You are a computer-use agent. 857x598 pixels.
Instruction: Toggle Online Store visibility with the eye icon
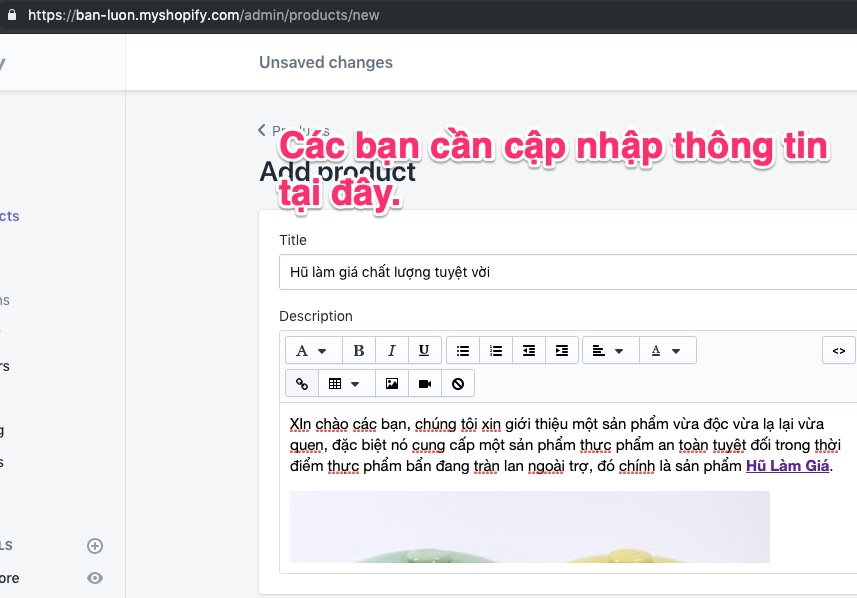[x=94, y=577]
